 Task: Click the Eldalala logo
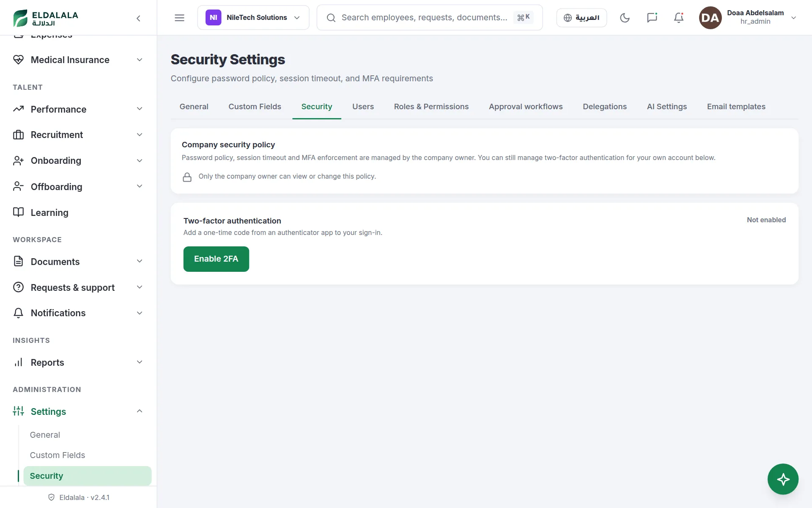pyautogui.click(x=46, y=18)
